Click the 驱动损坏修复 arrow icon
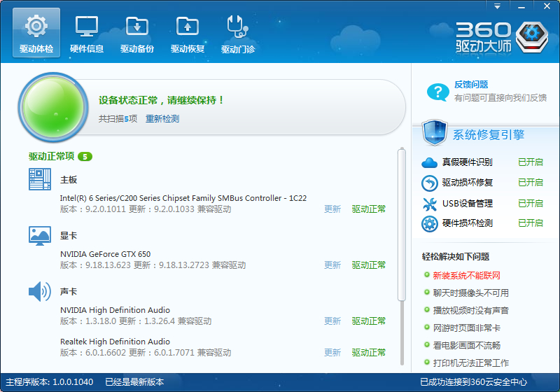Viewport: 560px width, 392px height. [x=429, y=183]
